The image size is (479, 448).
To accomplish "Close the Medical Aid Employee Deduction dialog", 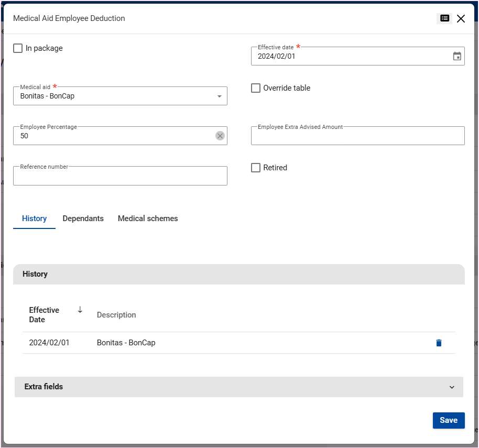I will [461, 19].
